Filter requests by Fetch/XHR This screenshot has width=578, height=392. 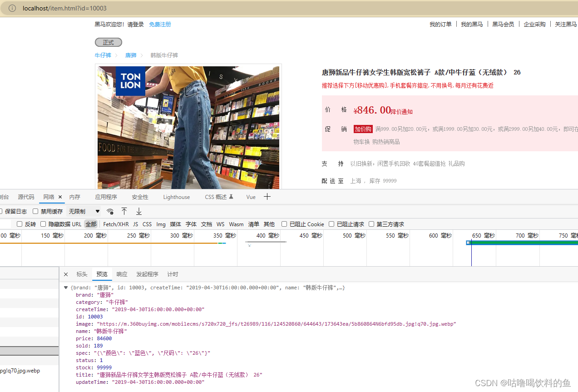pos(116,224)
